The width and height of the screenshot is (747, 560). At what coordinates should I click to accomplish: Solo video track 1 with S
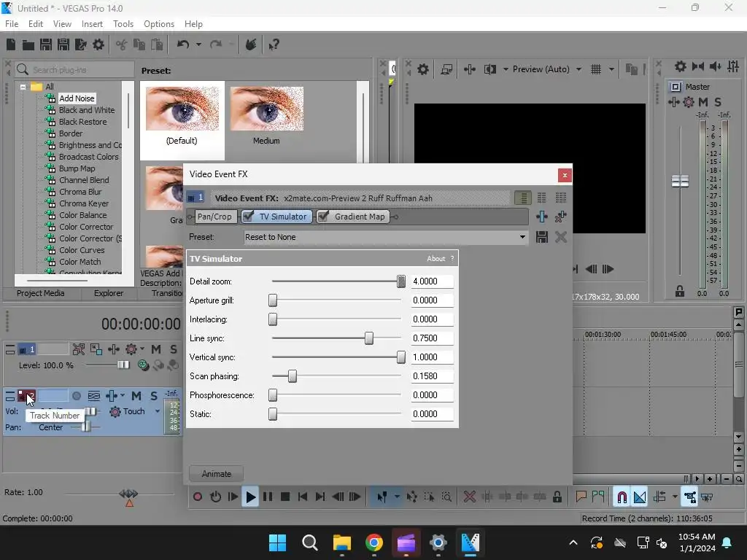(174, 349)
